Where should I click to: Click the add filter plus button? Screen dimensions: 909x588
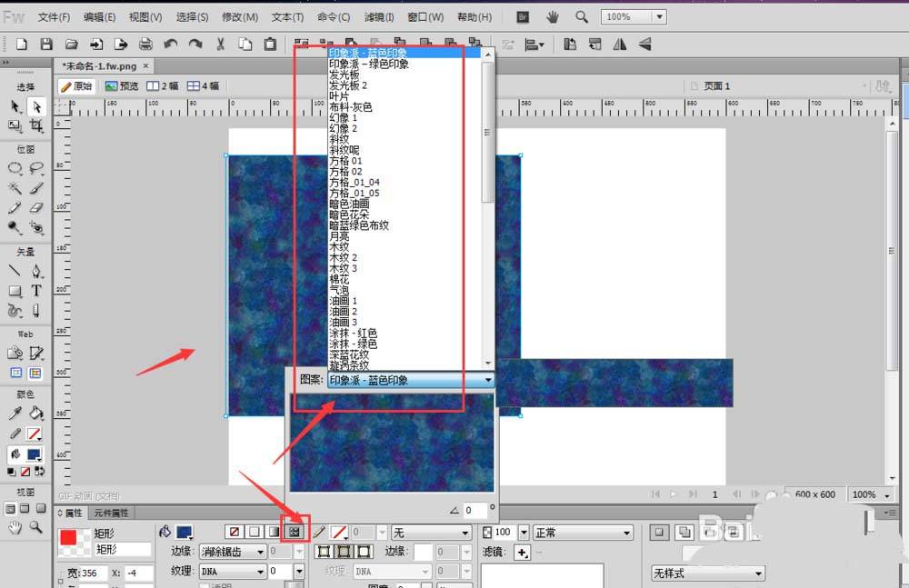[522, 553]
